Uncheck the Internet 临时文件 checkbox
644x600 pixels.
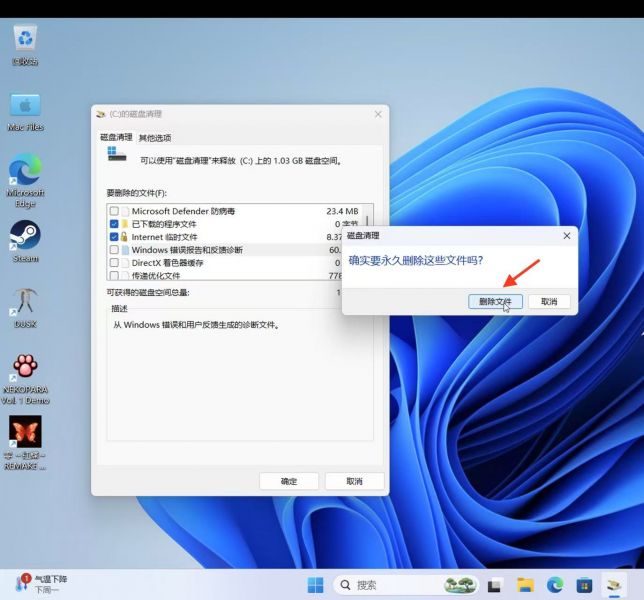pos(114,237)
